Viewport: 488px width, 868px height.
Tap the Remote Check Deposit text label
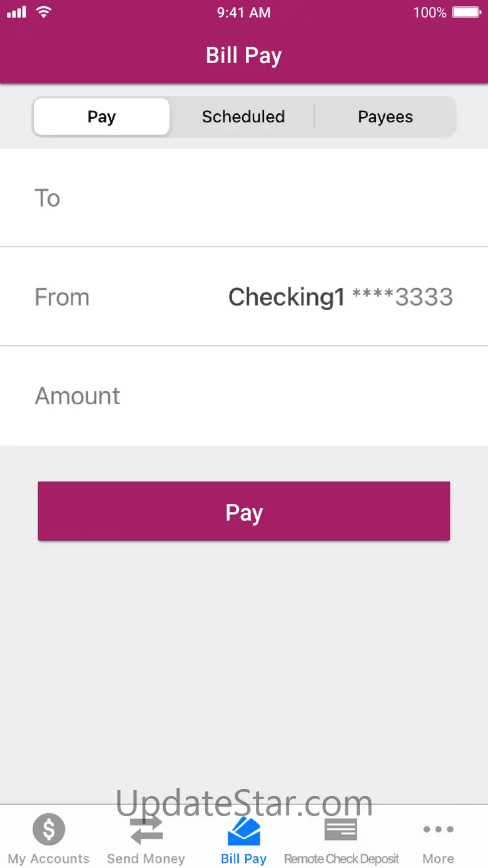click(341, 859)
